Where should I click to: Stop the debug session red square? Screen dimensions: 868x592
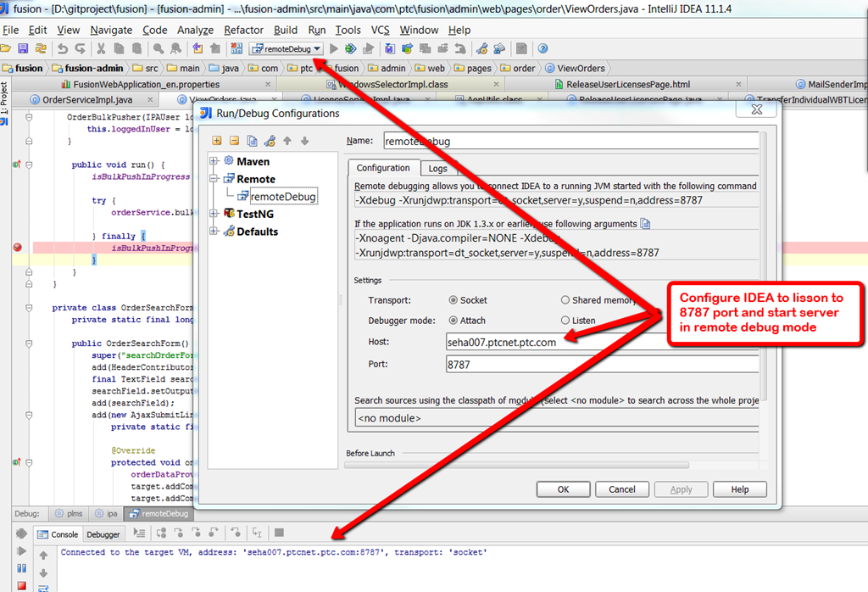tap(21, 585)
